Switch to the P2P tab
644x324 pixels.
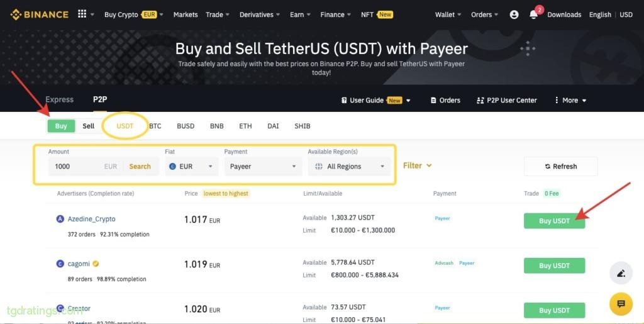point(100,99)
